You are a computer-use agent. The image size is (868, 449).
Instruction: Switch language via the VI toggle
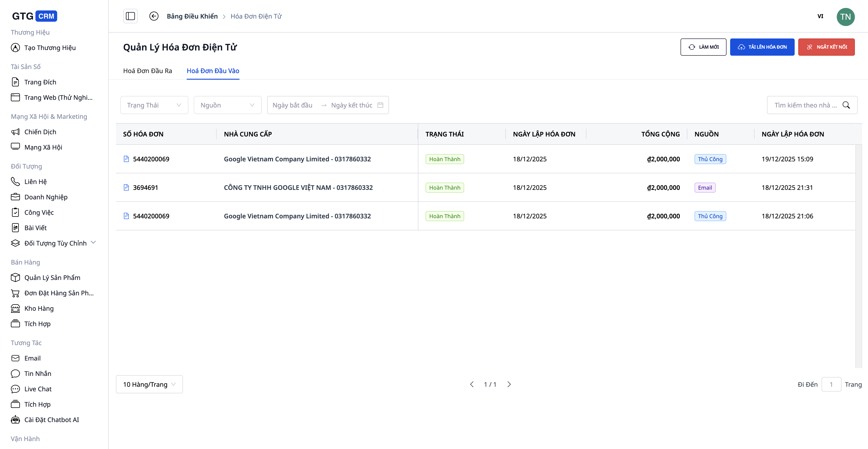click(x=820, y=16)
